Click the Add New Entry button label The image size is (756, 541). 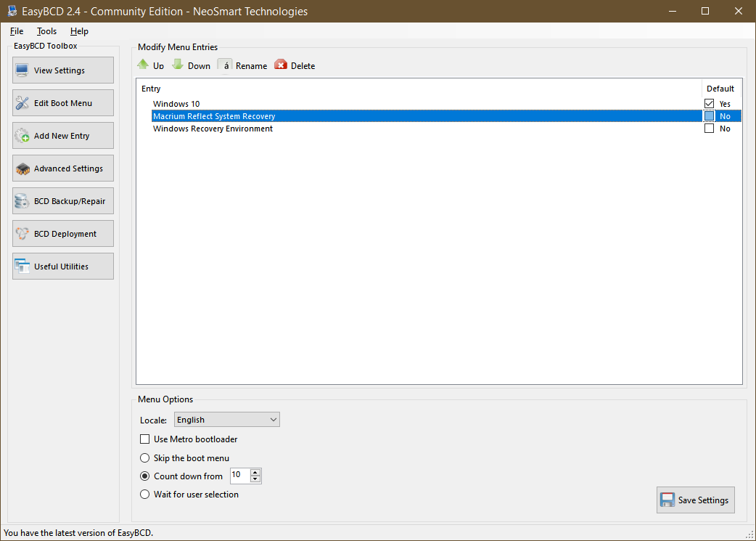(x=62, y=136)
